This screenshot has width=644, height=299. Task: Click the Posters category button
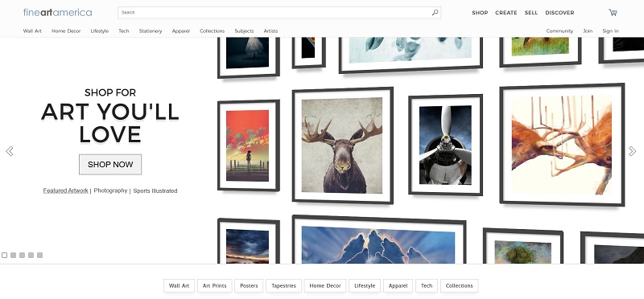click(x=249, y=286)
